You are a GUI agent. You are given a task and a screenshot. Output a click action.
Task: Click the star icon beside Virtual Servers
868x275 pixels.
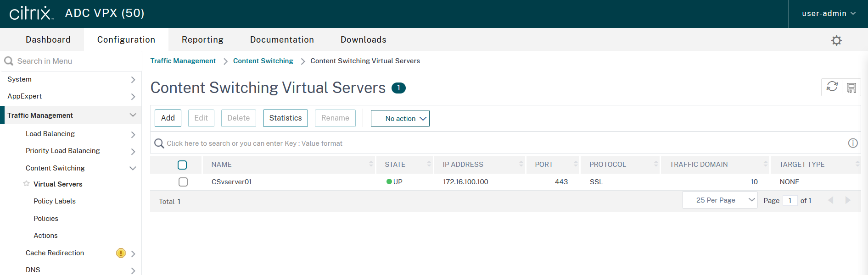[x=27, y=184]
